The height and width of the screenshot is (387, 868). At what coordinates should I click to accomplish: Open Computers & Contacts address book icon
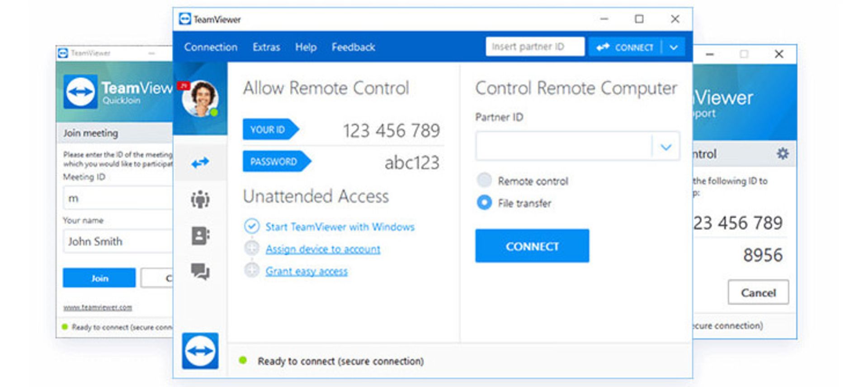(200, 236)
